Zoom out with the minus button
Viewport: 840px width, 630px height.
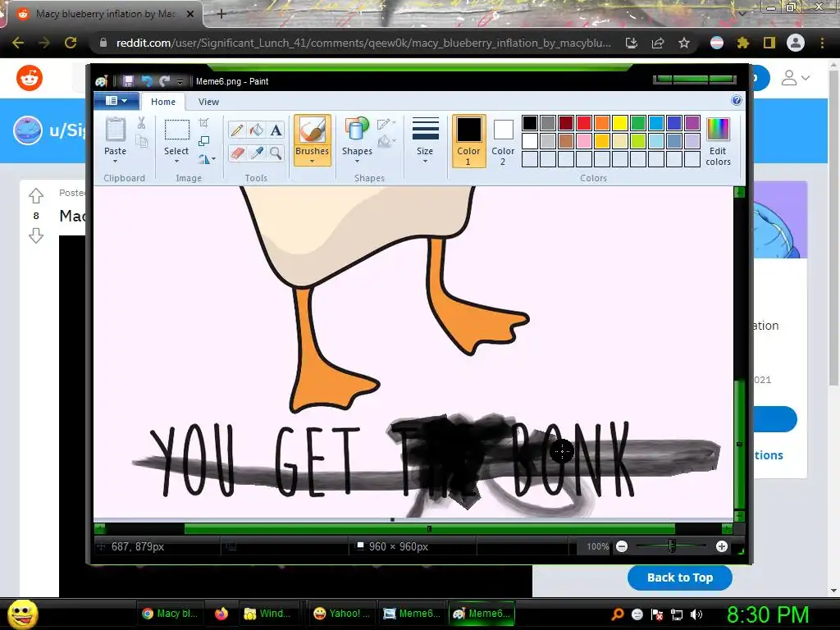pyautogui.click(x=622, y=546)
